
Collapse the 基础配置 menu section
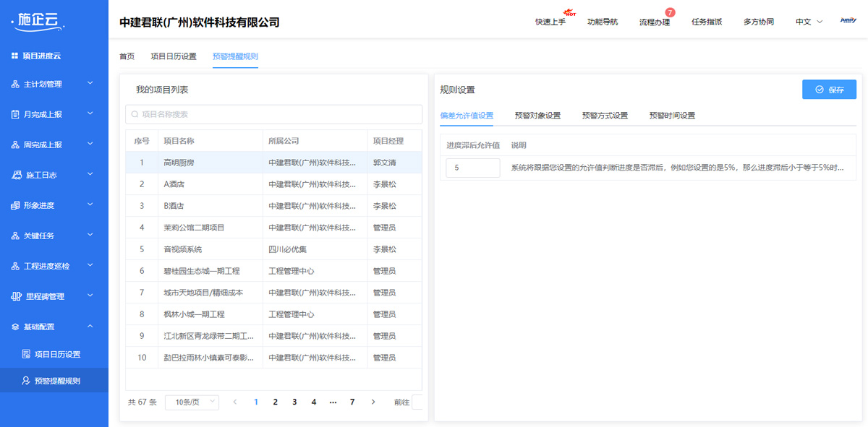[x=90, y=327]
